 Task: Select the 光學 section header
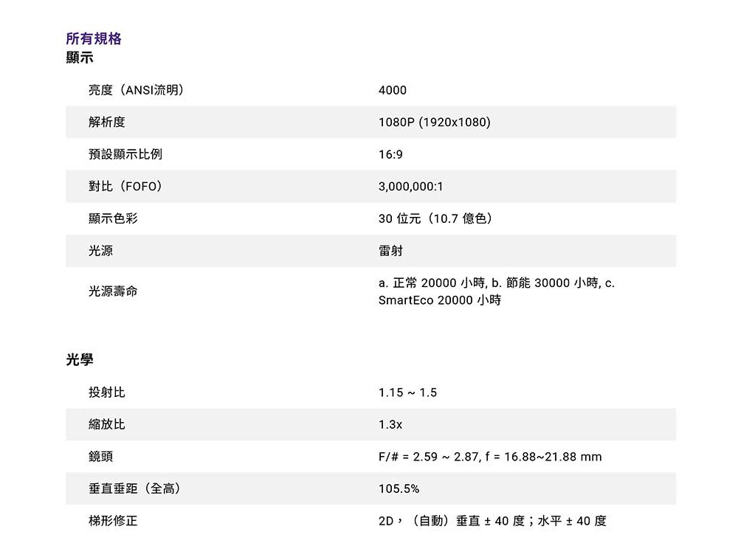coord(76,360)
